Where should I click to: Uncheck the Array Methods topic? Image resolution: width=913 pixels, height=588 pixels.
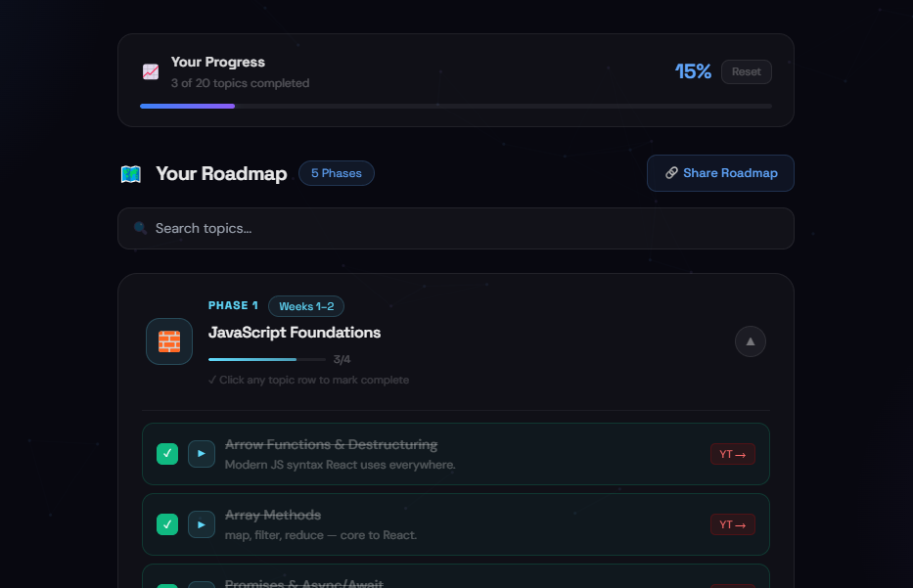[x=167, y=524]
